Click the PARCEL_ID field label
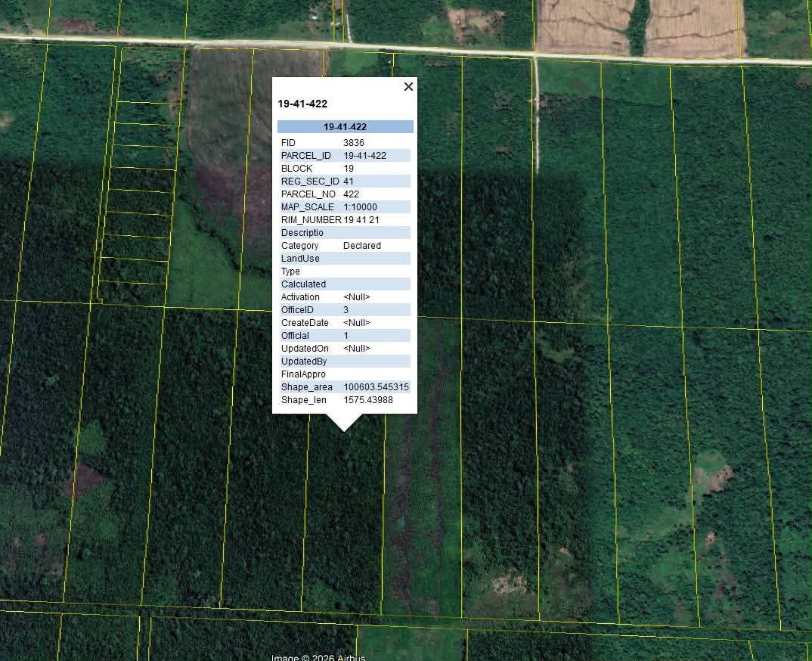812x661 pixels. 305,155
